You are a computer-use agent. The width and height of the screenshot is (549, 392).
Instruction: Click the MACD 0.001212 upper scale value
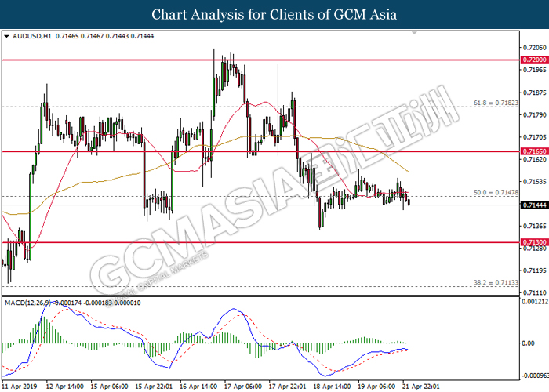(535, 301)
